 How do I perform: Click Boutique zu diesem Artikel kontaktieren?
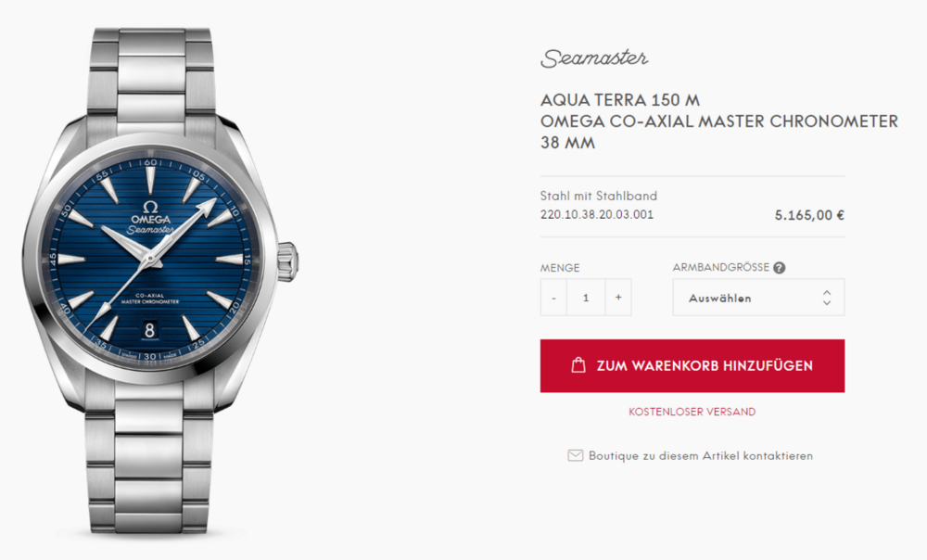click(x=701, y=456)
